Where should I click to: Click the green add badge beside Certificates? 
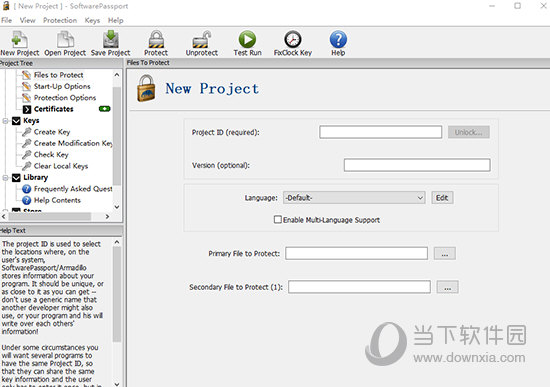(x=105, y=109)
